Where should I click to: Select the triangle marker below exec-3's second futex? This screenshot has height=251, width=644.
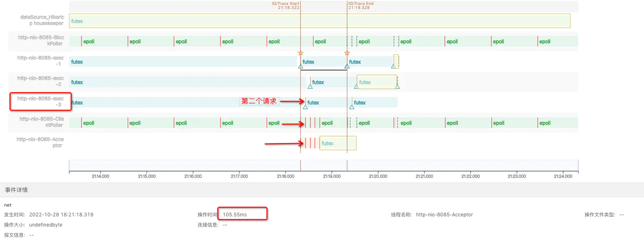(305, 107)
